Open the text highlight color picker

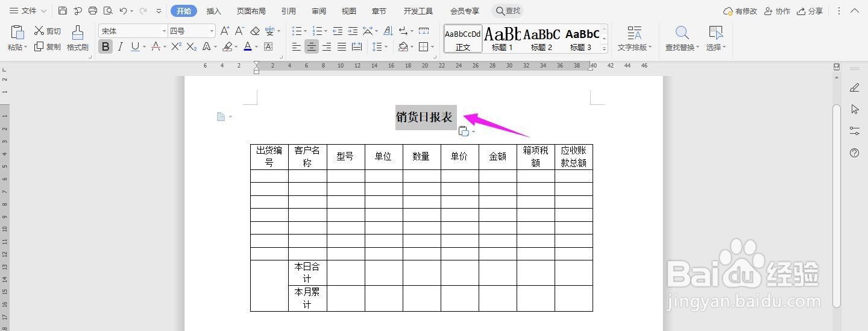click(x=227, y=46)
